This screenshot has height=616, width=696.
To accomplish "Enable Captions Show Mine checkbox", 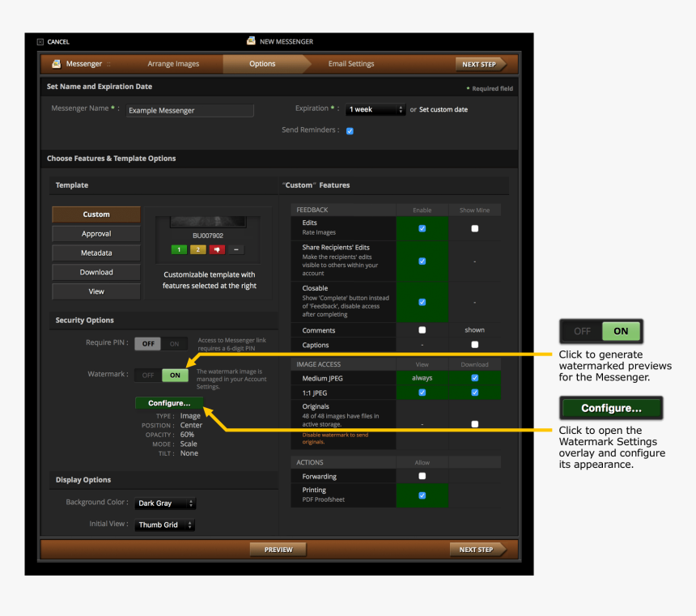I will pos(474,345).
